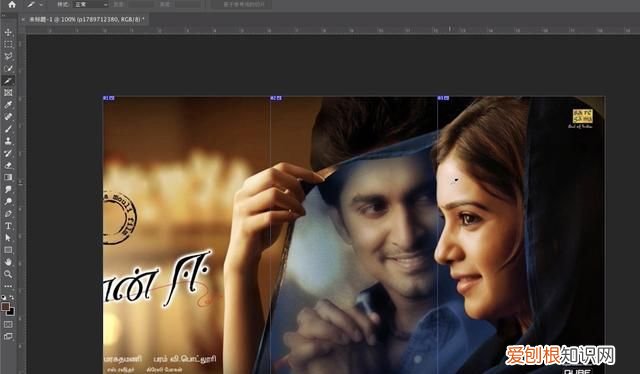
Task: Swap foreground and background colors
Action: click(x=12, y=298)
